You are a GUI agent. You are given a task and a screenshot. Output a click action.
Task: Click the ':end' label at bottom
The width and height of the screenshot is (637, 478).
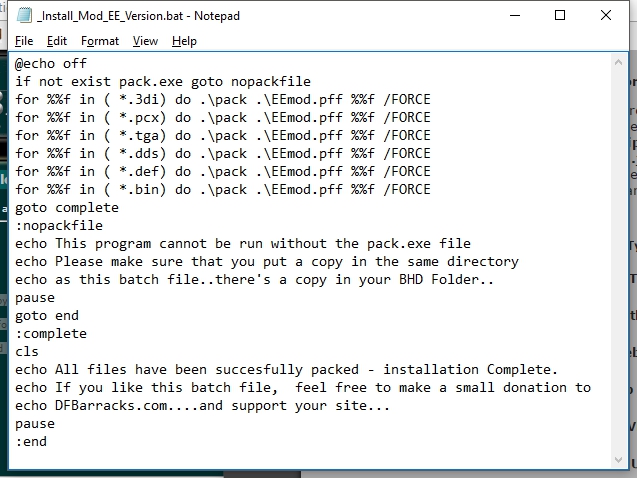coord(31,442)
